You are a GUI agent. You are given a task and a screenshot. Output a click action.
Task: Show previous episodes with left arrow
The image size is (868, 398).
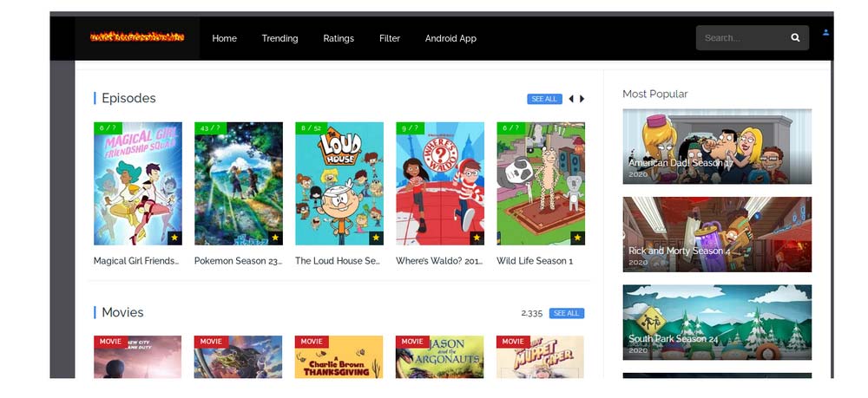pyautogui.click(x=571, y=99)
